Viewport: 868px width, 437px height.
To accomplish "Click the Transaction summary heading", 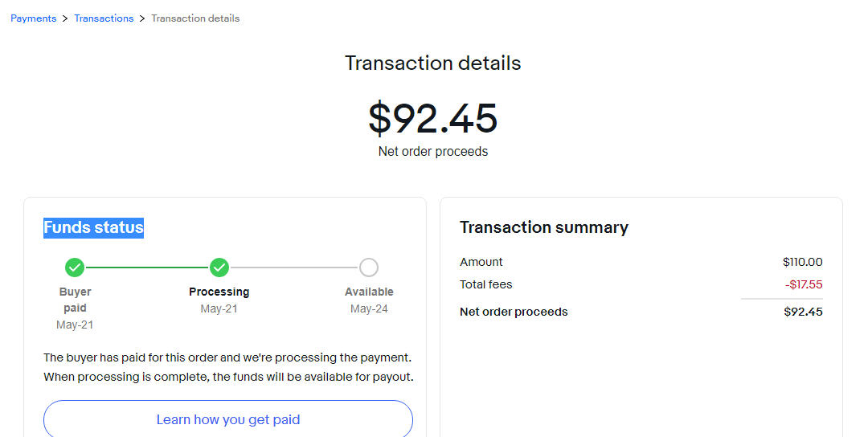I will (x=544, y=227).
